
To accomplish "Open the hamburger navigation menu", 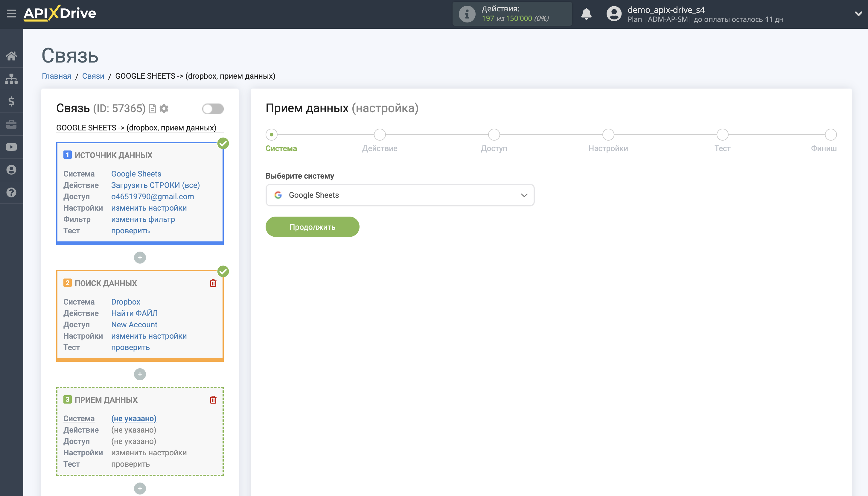I will 11,13.
